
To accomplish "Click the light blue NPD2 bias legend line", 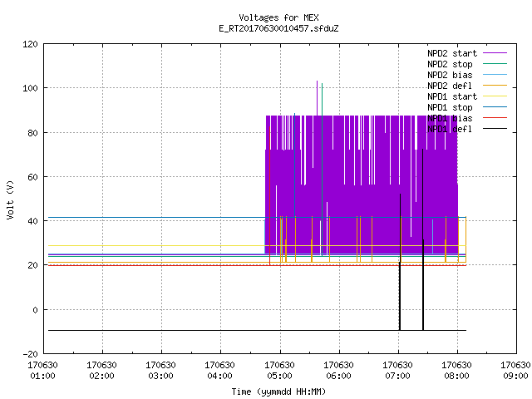I will [495, 74].
